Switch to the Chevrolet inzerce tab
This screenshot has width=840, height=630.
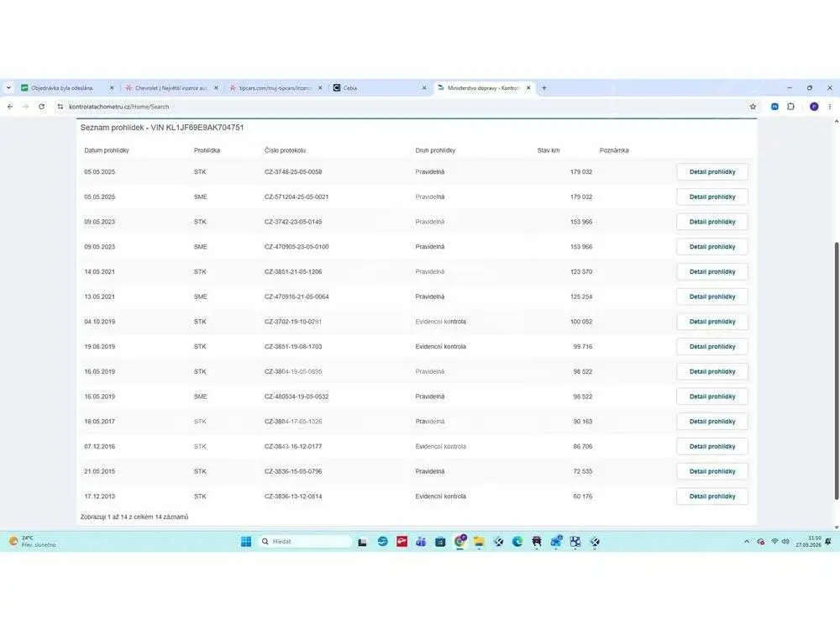tap(171, 88)
